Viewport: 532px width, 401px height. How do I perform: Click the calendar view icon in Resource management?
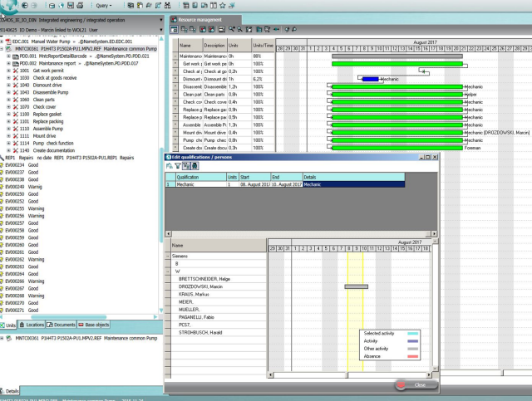click(x=174, y=30)
